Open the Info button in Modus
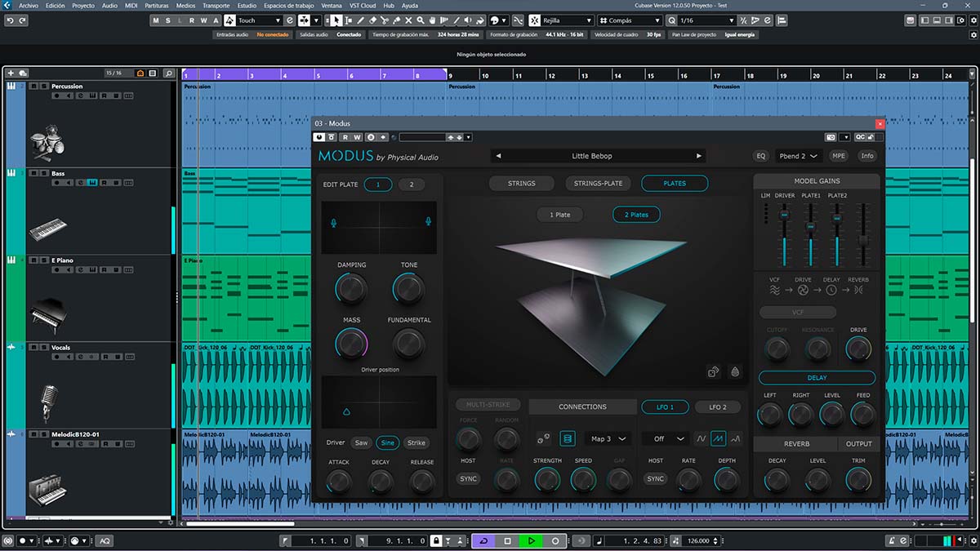Screen dimensions: 980x551 [866, 156]
